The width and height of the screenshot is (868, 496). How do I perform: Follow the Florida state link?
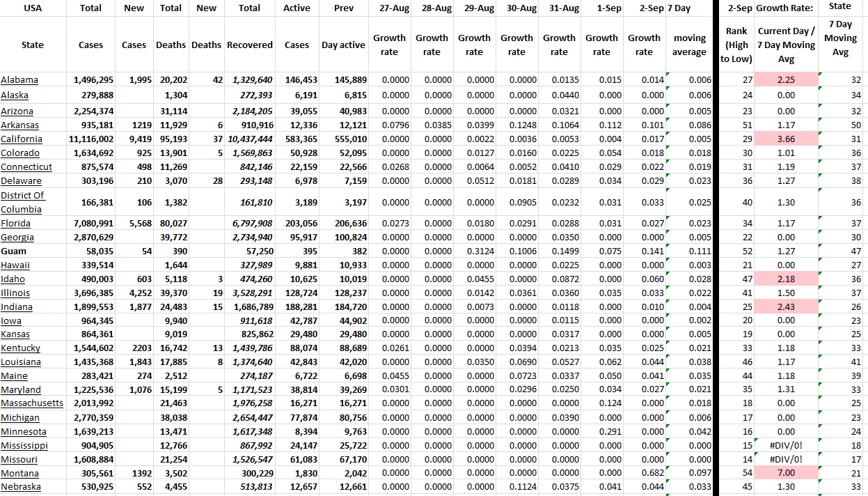pyautogui.click(x=16, y=224)
